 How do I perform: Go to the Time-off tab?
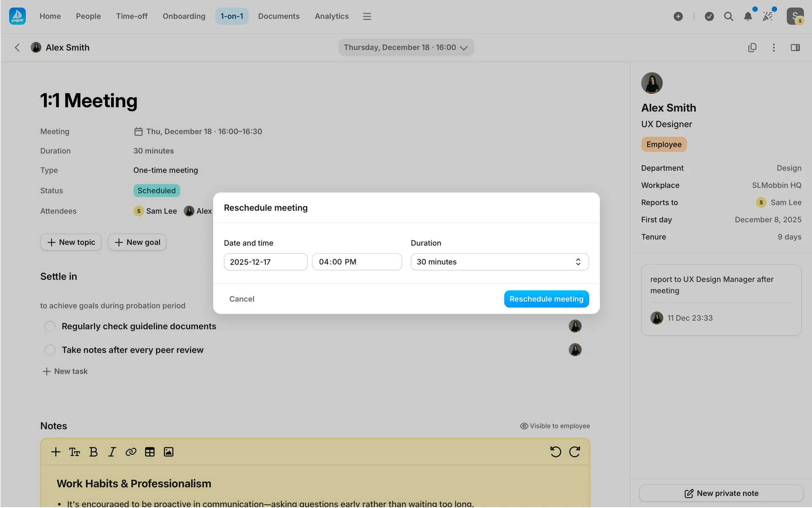(132, 16)
